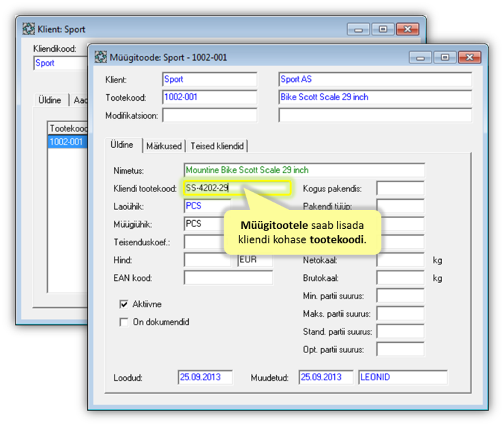Focus the Min. partii suurus field
This screenshot has width=504, height=426.
point(400,296)
